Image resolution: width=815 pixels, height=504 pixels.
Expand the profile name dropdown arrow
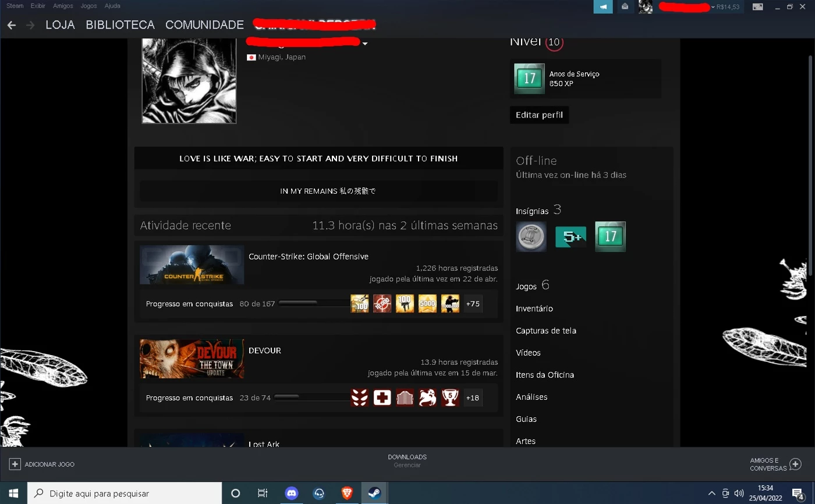click(x=365, y=44)
